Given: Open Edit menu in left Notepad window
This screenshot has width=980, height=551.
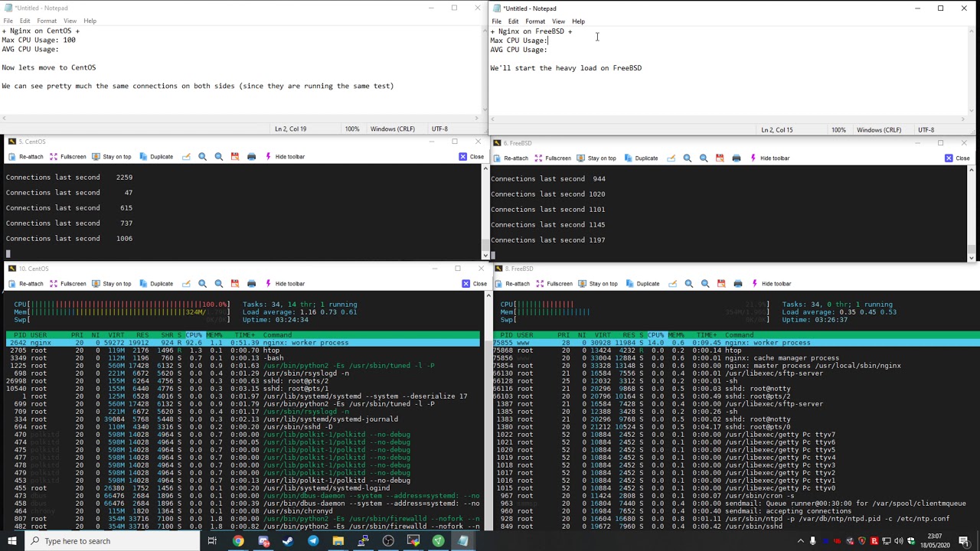Looking at the screenshot, I should [x=25, y=21].
